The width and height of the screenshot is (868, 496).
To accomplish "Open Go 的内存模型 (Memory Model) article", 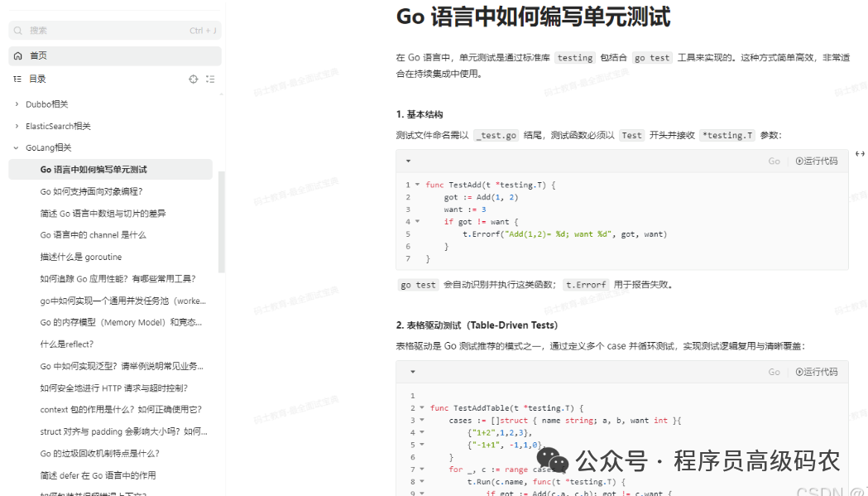I will click(x=122, y=323).
